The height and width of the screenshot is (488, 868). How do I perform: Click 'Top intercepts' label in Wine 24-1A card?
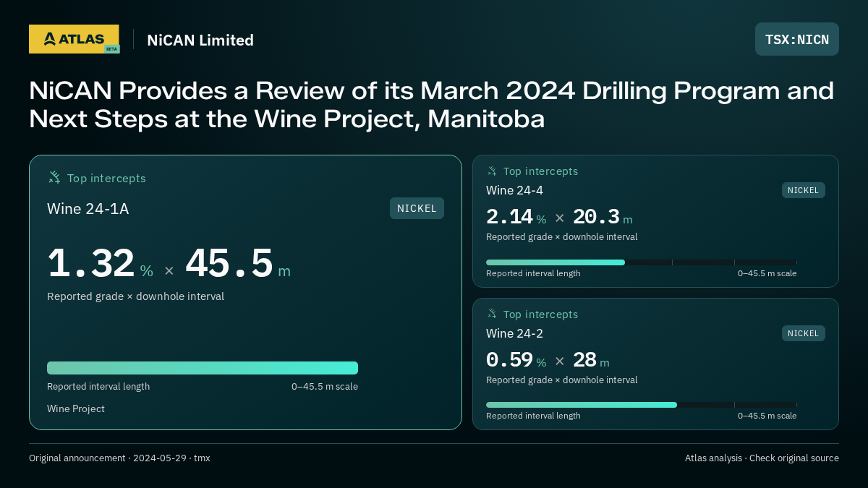(x=106, y=178)
